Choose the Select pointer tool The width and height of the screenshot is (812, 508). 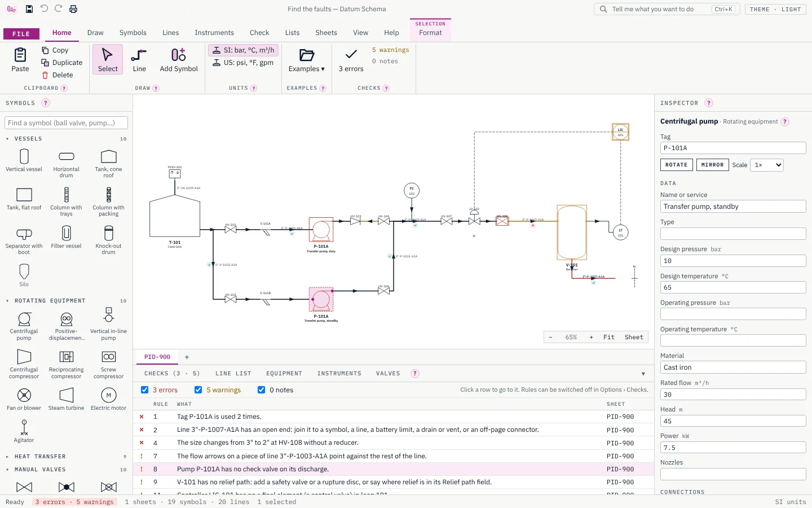tap(108, 60)
